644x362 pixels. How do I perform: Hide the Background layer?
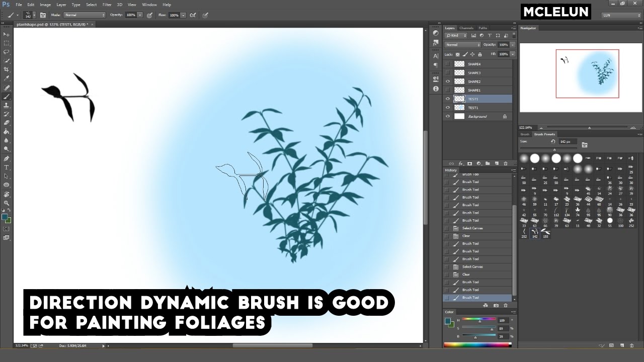click(448, 116)
